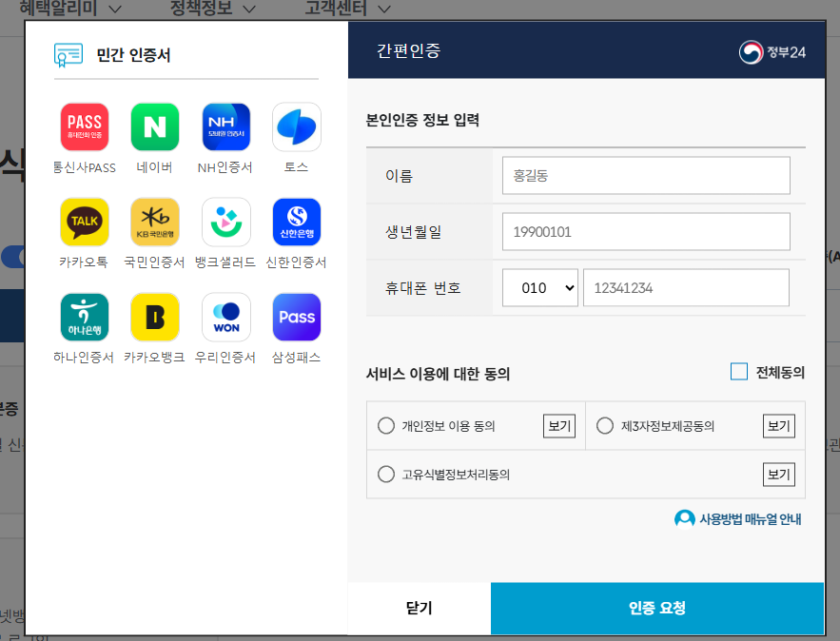This screenshot has width=840, height=641.
Task: Click the phone number input field
Action: coord(686,287)
